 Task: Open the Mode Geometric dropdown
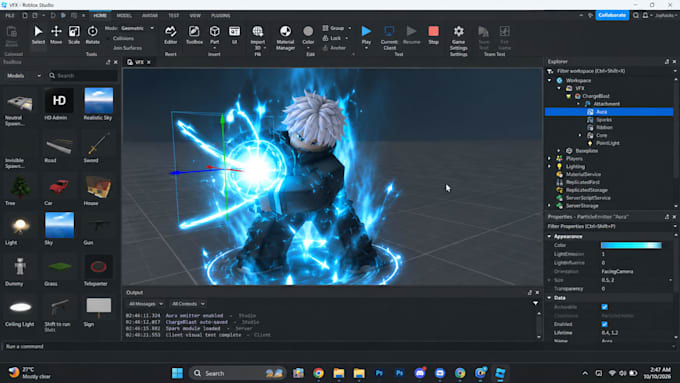(x=137, y=28)
